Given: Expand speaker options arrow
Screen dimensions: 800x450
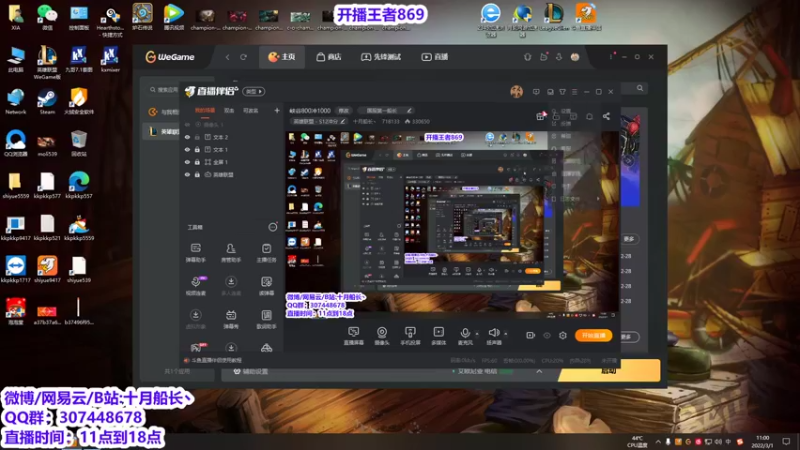Looking at the screenshot, I should point(506,334).
